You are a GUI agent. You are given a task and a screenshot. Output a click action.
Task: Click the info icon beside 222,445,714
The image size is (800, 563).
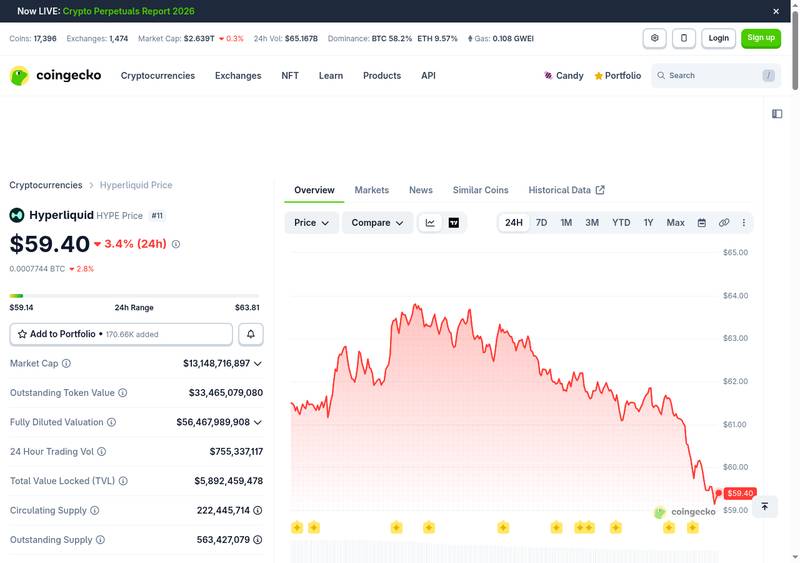coord(258,510)
